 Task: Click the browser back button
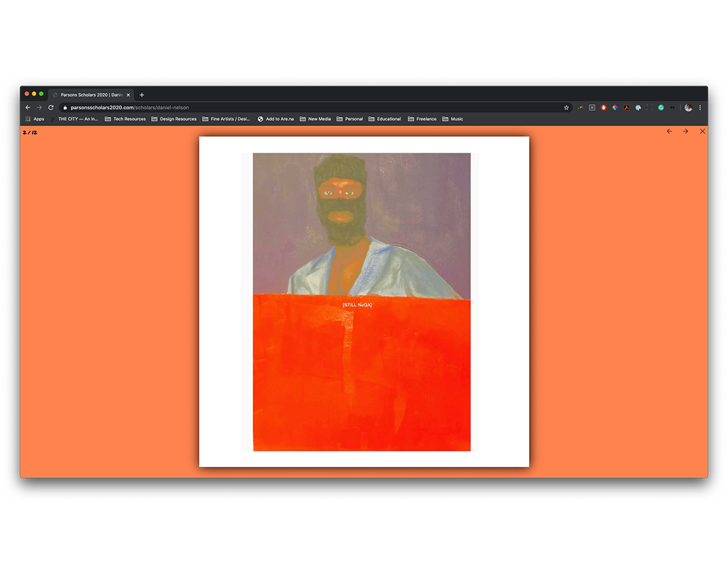[x=28, y=108]
